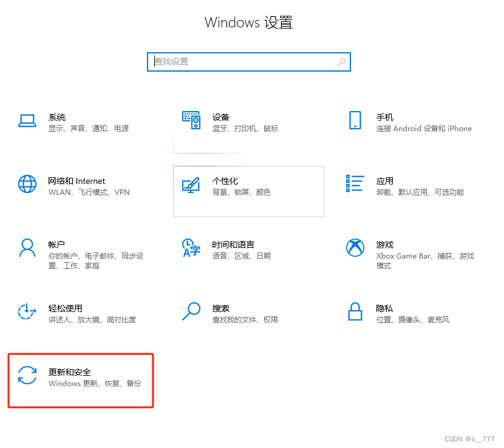Viewport: 504px width, 448px height.
Task: Open the 手机 settings title
Action: pos(385,117)
